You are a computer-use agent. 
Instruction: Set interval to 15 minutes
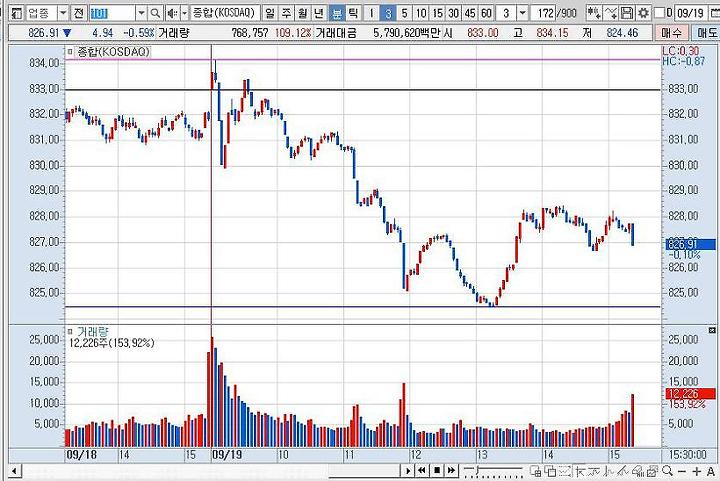(438, 13)
